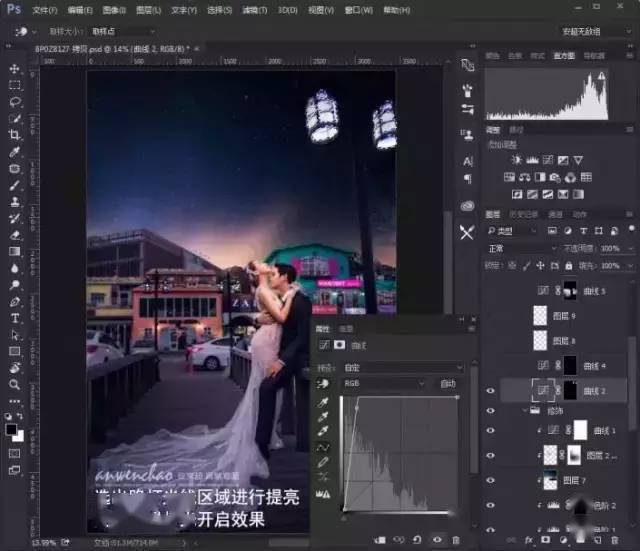Open the 文件(F) menu

(x=44, y=10)
